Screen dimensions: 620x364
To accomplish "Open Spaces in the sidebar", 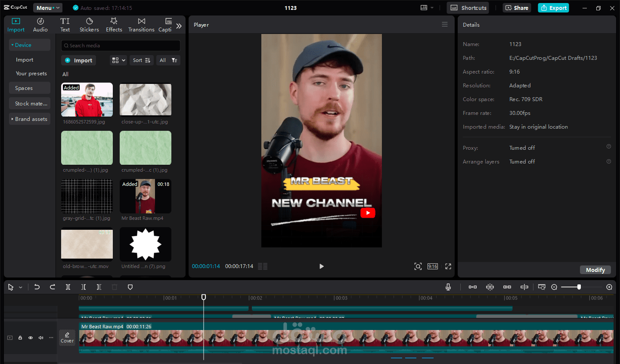I will [x=30, y=88].
